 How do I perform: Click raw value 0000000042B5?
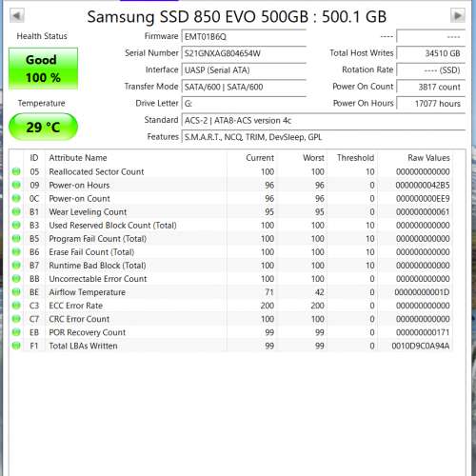pyautogui.click(x=423, y=185)
